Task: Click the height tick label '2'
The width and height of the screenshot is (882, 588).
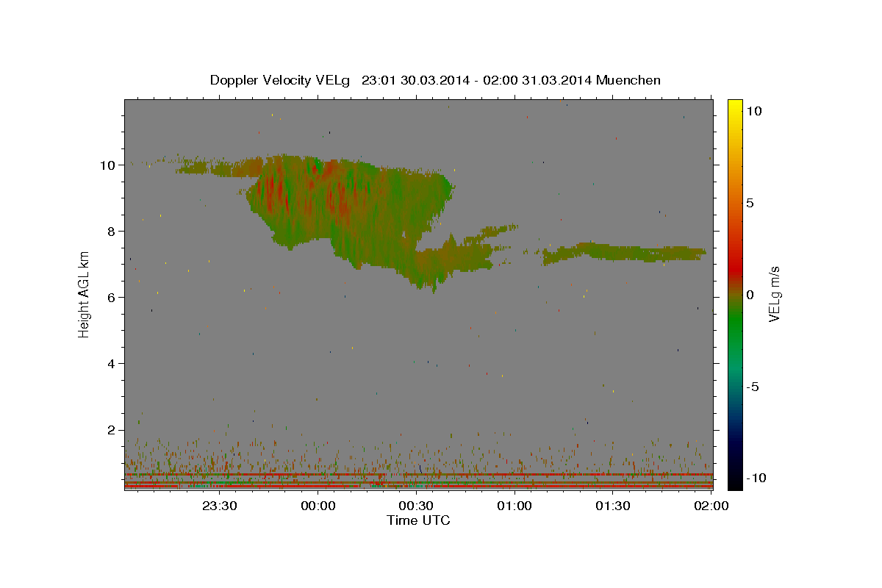Action: [111, 430]
